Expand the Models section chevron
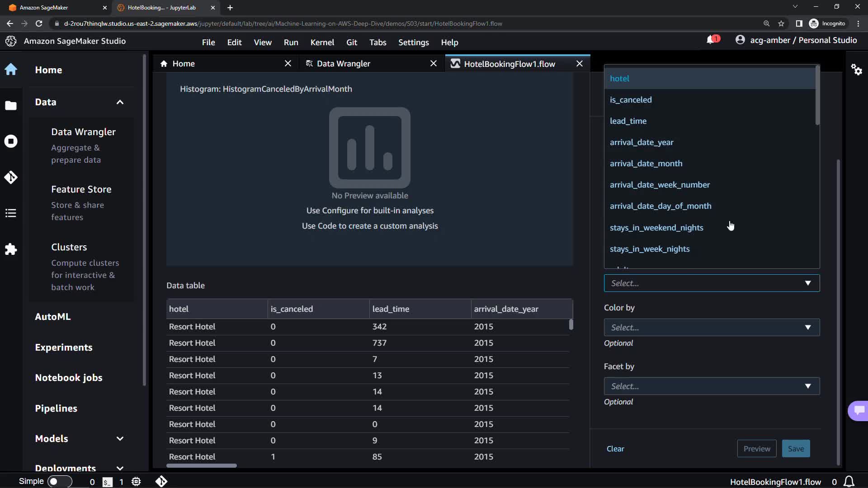The width and height of the screenshot is (868, 488). click(x=120, y=439)
